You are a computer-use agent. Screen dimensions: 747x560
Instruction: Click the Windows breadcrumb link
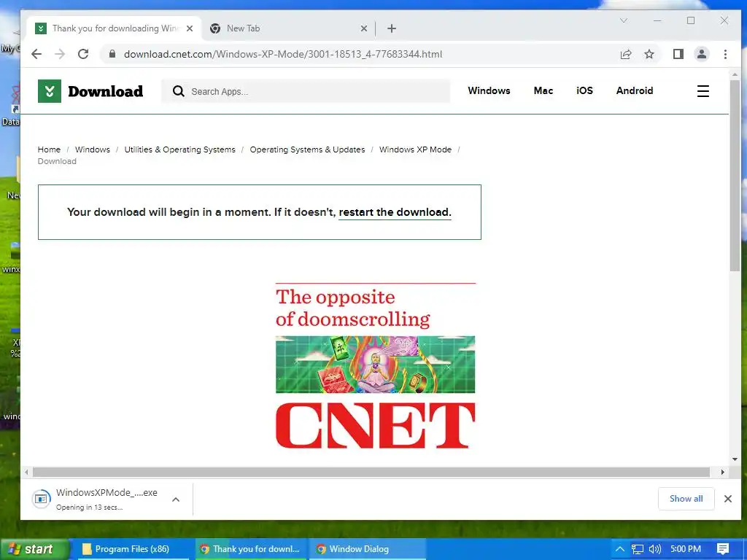coord(93,149)
